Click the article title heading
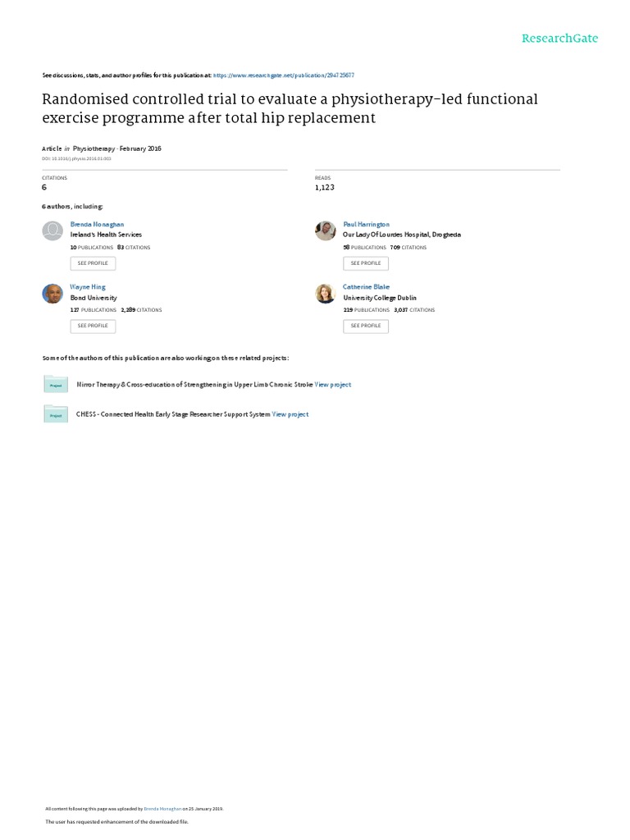This screenshot has width=630, height=840. tap(290, 108)
